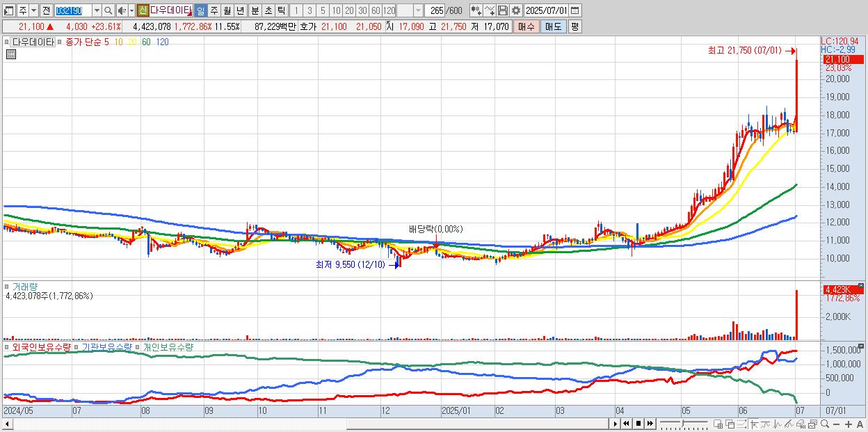
Task: Select the 일 daily chart period
Action: (x=200, y=10)
